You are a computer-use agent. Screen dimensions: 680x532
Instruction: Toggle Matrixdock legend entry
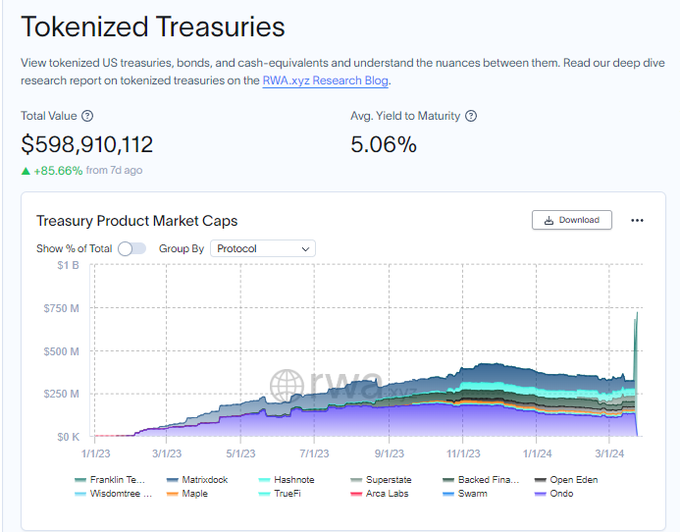click(x=197, y=480)
